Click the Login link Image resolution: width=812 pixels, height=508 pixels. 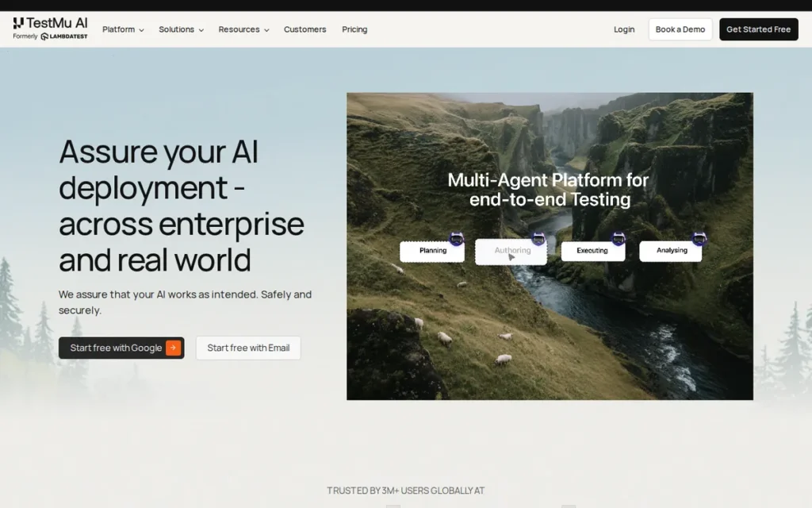(624, 29)
